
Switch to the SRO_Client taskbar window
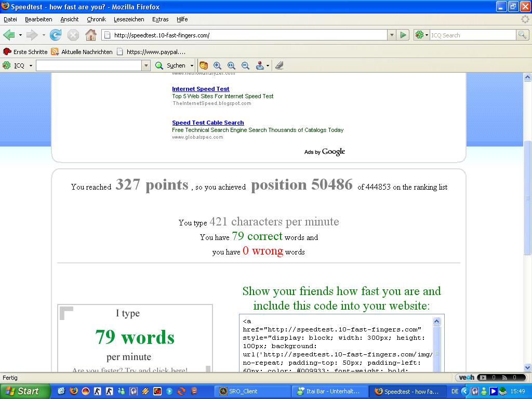(x=252, y=391)
